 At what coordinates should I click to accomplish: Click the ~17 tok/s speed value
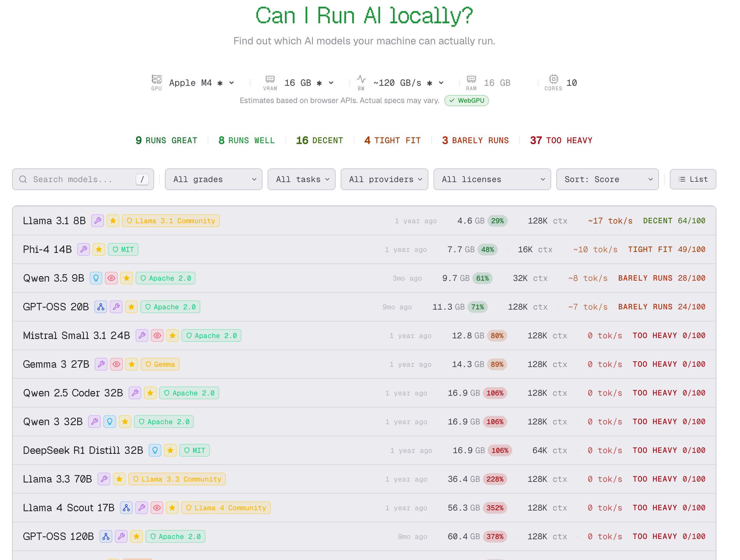pyautogui.click(x=610, y=221)
